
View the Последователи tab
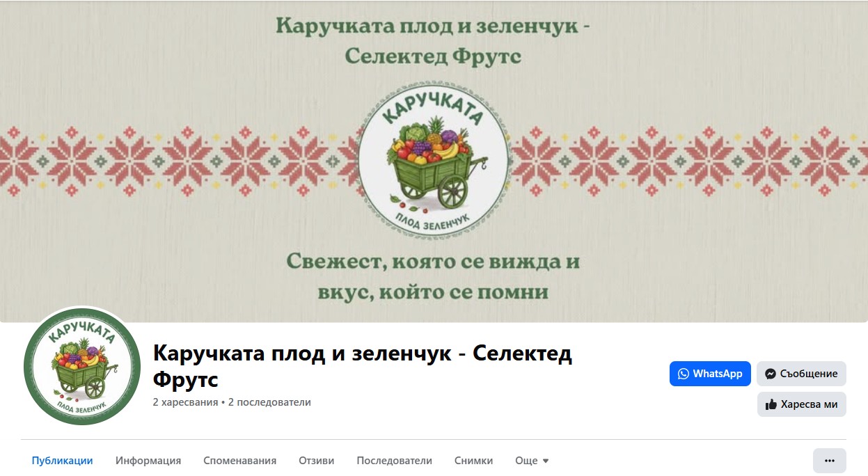pos(395,461)
